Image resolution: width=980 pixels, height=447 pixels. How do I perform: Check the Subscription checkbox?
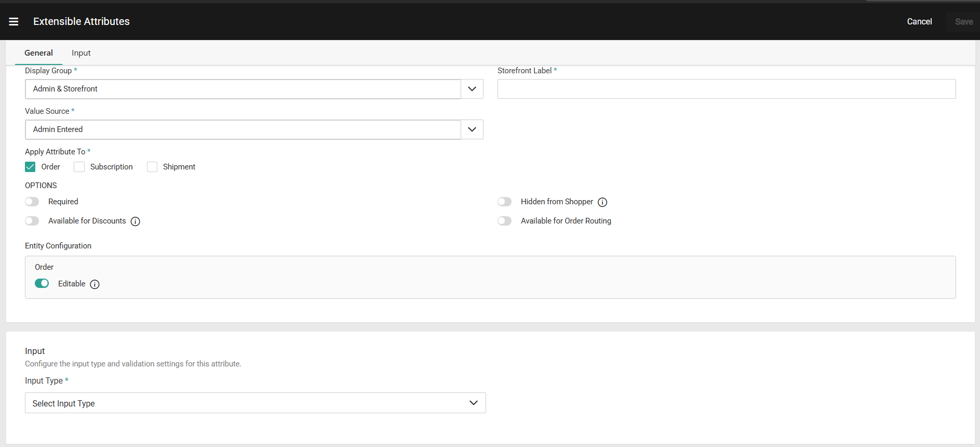point(79,167)
